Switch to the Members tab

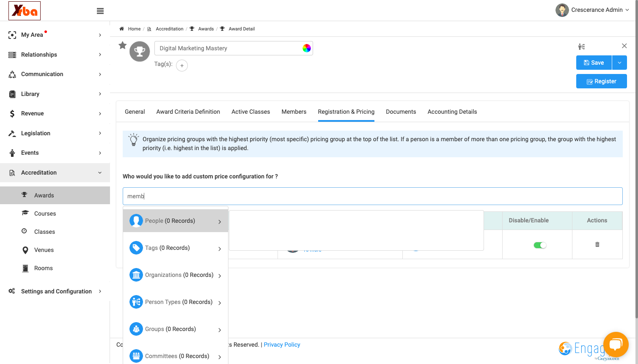pos(294,112)
